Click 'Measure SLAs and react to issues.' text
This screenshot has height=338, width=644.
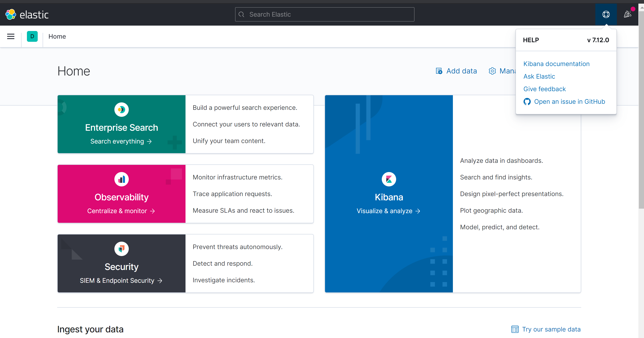(x=244, y=211)
